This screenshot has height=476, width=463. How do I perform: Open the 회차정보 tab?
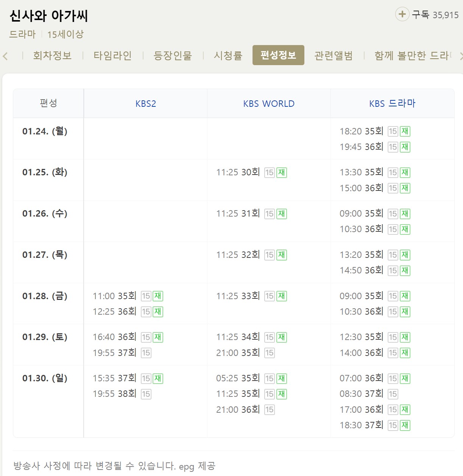pyautogui.click(x=52, y=56)
